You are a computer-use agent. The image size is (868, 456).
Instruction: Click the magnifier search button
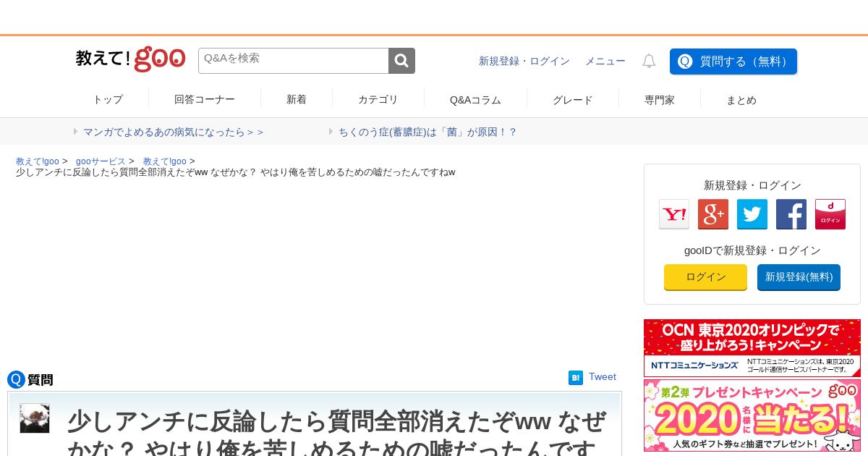[x=402, y=61]
